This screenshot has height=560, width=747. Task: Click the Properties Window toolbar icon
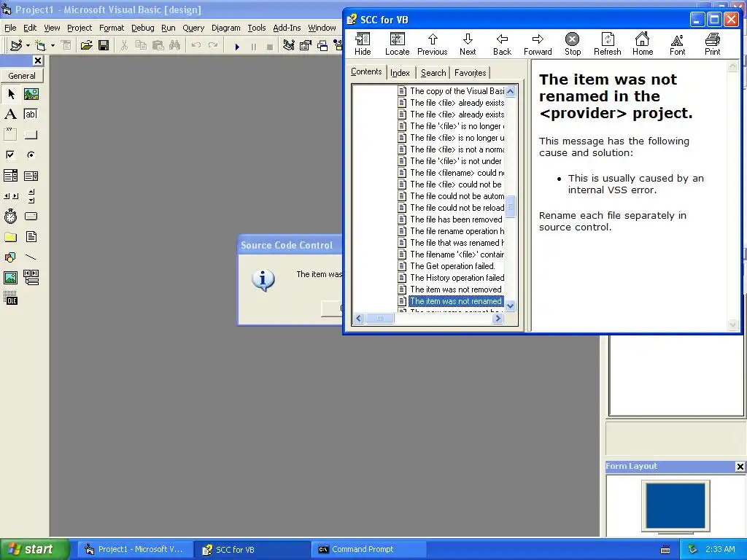coord(306,45)
